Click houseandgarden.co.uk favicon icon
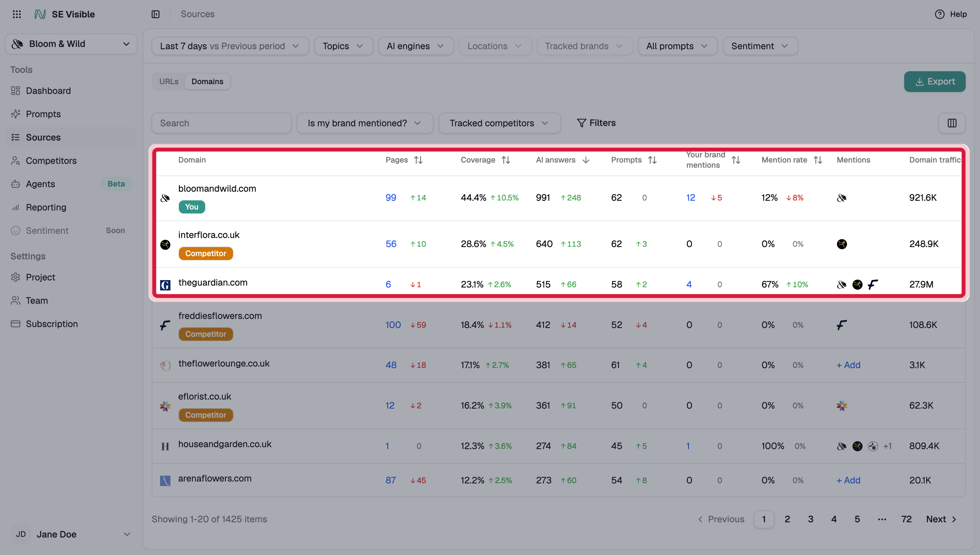 click(165, 446)
